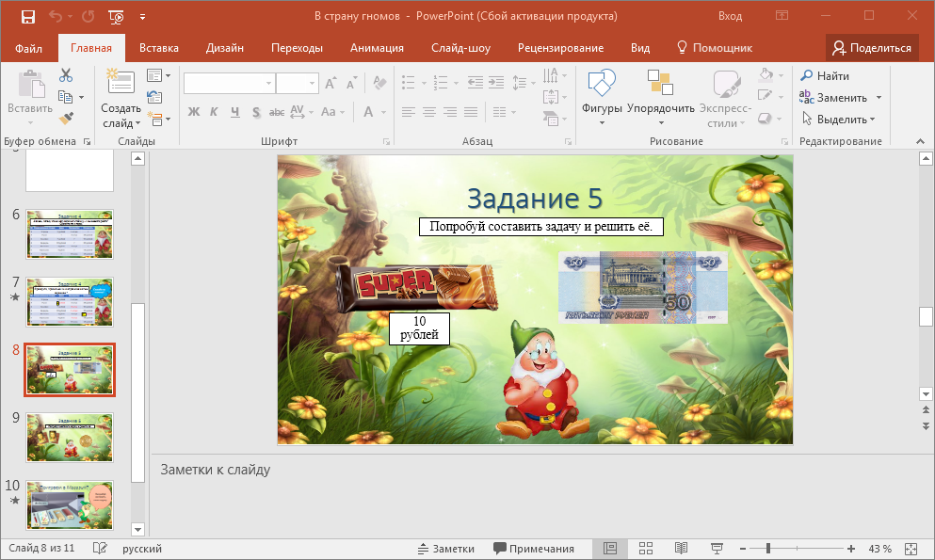Open the change case Aa menu

pyautogui.click(x=332, y=111)
